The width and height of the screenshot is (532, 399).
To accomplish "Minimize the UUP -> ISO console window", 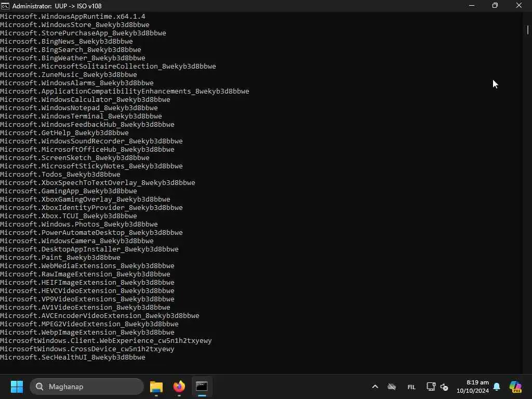I will coord(472,6).
